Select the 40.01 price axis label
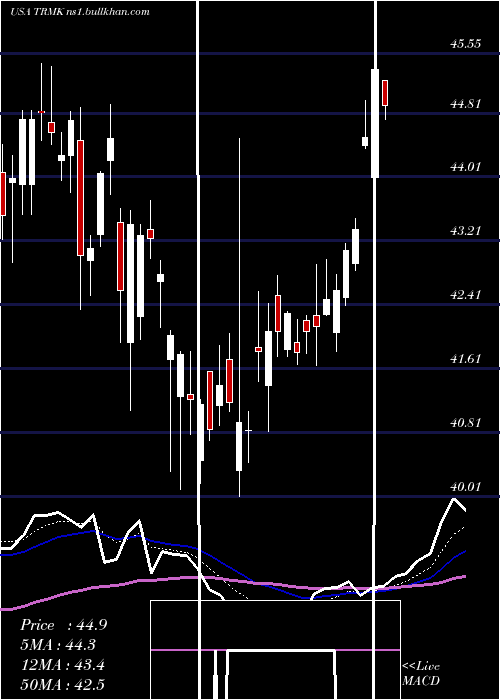This screenshot has width=500, height=700. (x=465, y=486)
